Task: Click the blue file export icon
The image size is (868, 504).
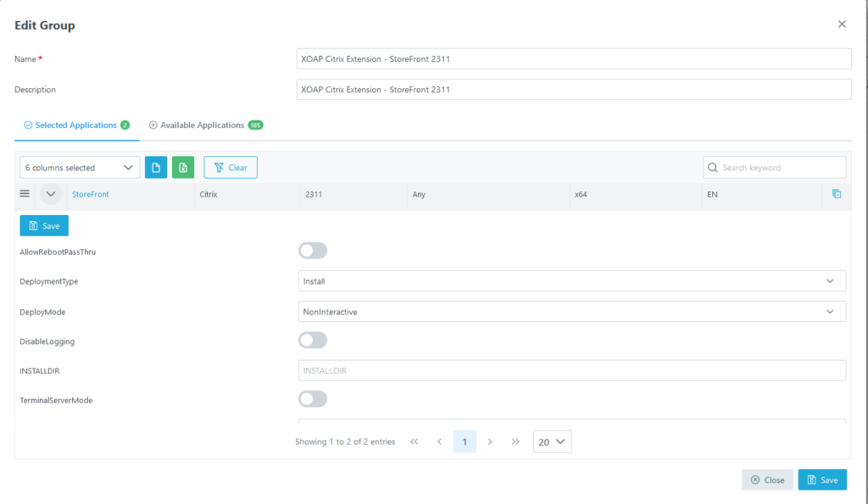Action: pos(156,167)
